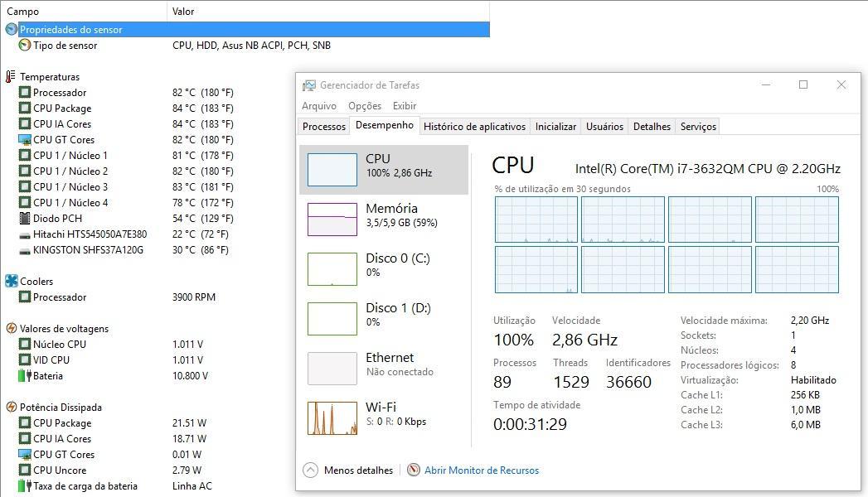Switch to the Usuários tab

click(604, 127)
